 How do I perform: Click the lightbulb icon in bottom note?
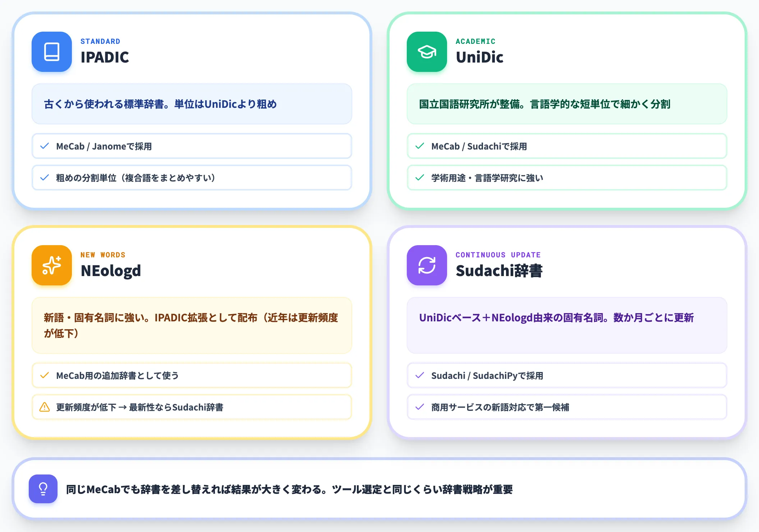(x=43, y=489)
